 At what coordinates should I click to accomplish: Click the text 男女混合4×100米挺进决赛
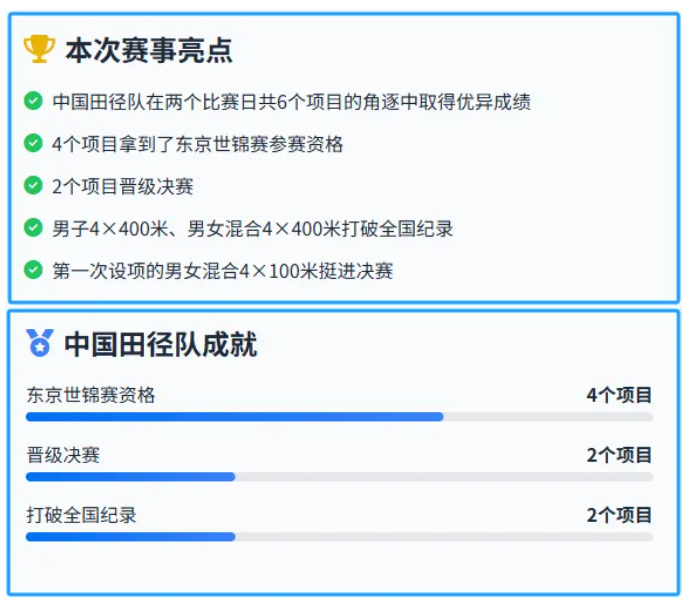click(x=279, y=271)
